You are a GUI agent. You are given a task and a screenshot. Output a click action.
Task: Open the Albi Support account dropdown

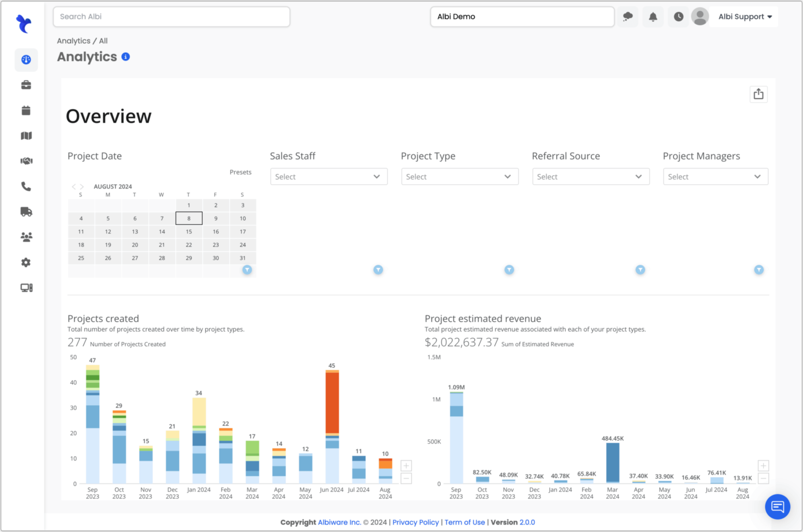tap(744, 16)
